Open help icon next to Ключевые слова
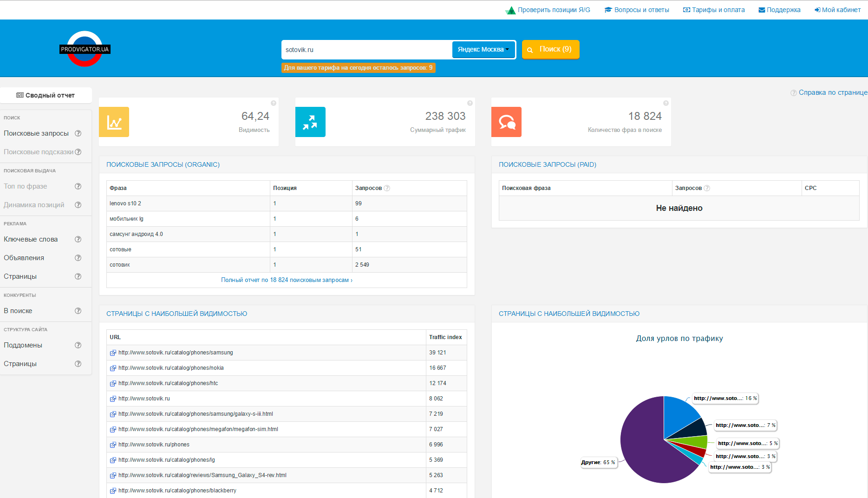868x498 pixels. (x=78, y=239)
